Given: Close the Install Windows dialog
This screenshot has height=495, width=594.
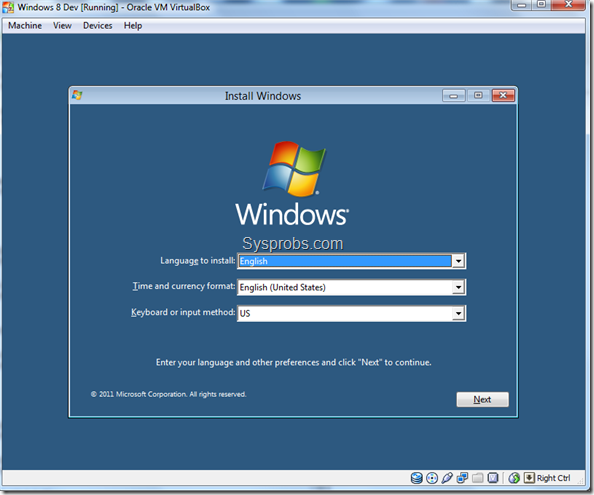Looking at the screenshot, I should [503, 95].
